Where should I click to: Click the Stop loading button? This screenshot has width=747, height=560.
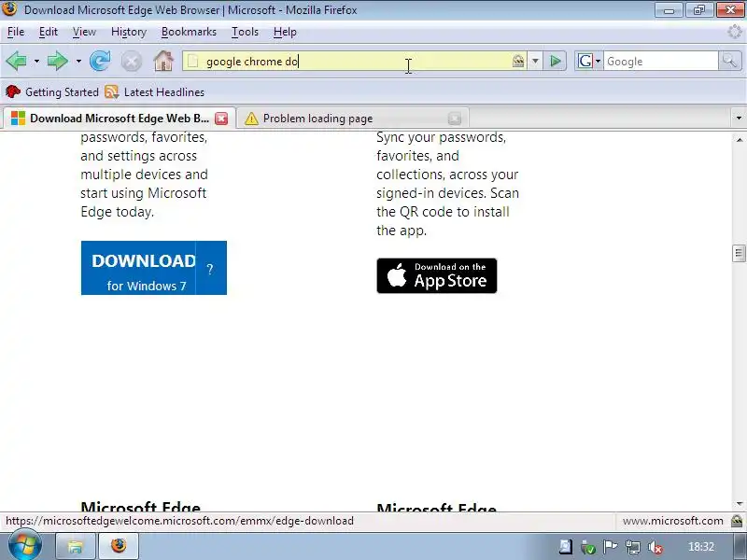pos(132,62)
